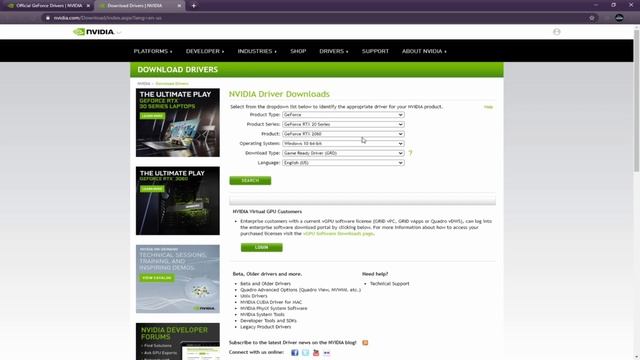640x360 pixels.
Task: Open Unix Drivers link
Action: coord(253,296)
